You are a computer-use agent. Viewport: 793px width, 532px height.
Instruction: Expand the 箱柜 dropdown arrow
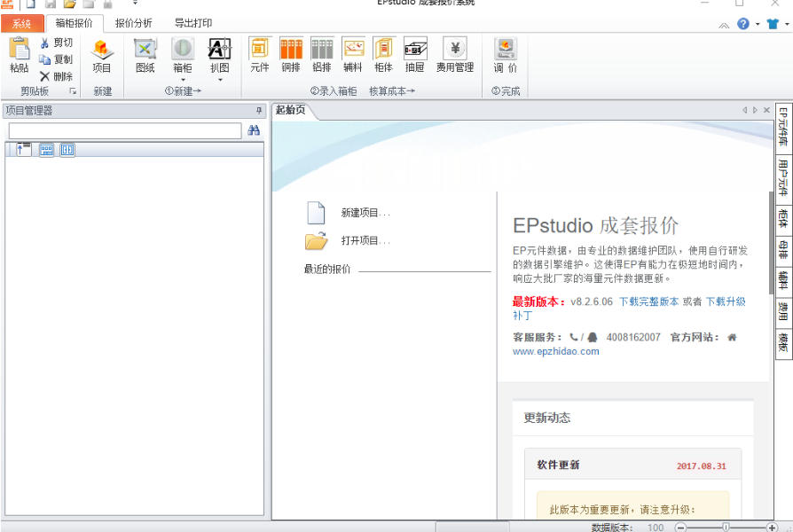point(182,80)
